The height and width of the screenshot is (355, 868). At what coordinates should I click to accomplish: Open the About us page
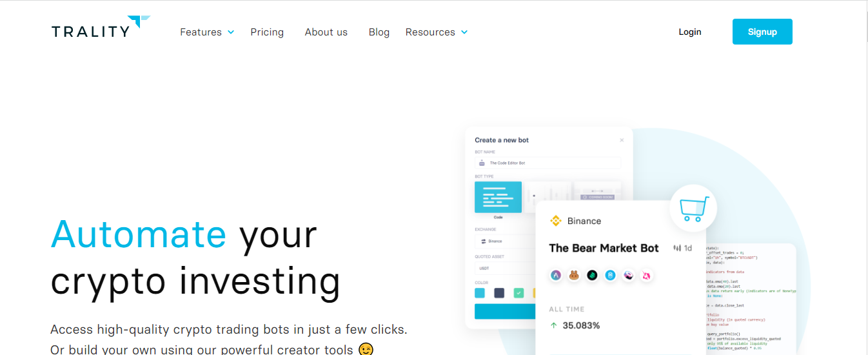click(326, 32)
